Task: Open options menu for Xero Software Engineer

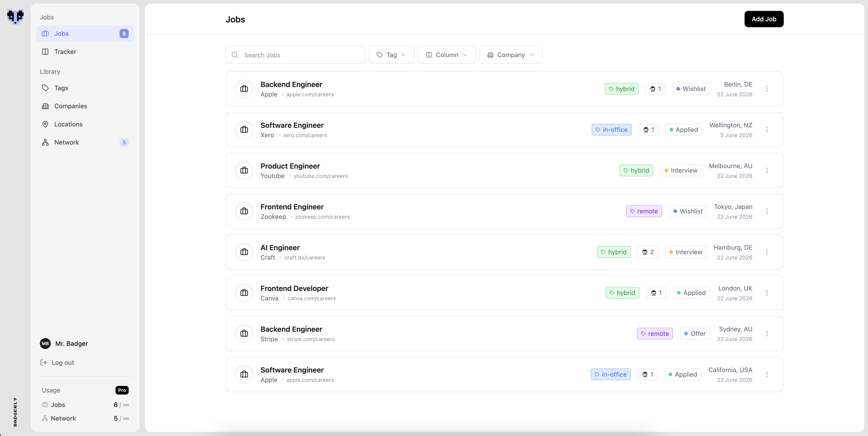Action: (x=767, y=130)
